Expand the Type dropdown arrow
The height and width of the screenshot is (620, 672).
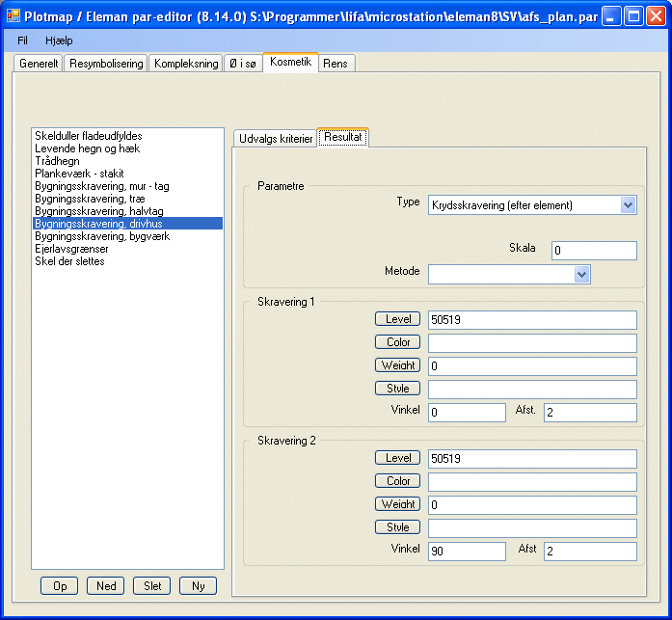(x=628, y=205)
